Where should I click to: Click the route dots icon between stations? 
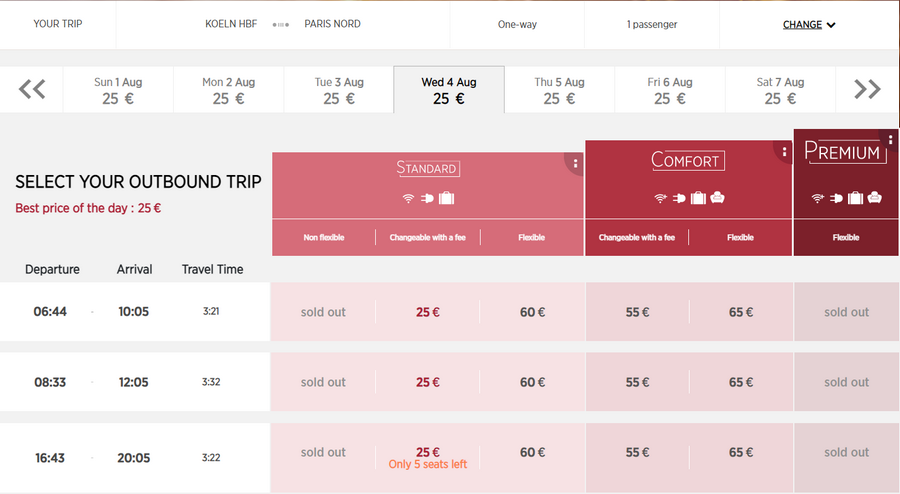(281, 25)
